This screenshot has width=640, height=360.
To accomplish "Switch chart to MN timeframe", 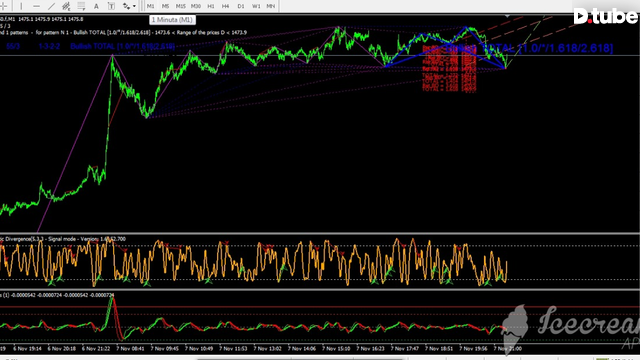I will (x=271, y=6).
